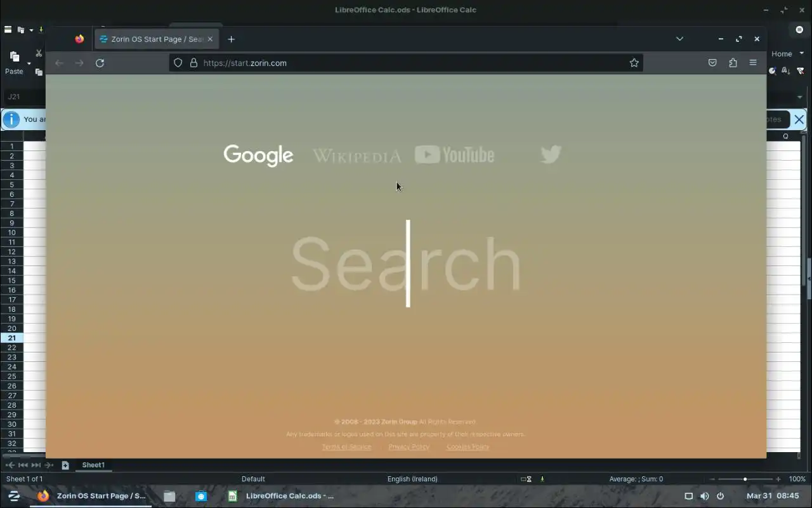Open the Files folder in the taskbar
Viewport: 812px width, 508px height.
click(169, 496)
